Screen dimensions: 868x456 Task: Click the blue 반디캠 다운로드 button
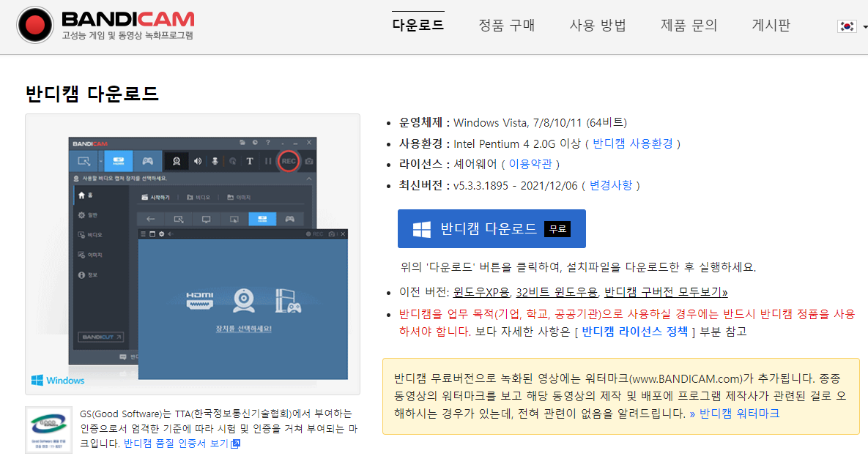click(492, 228)
